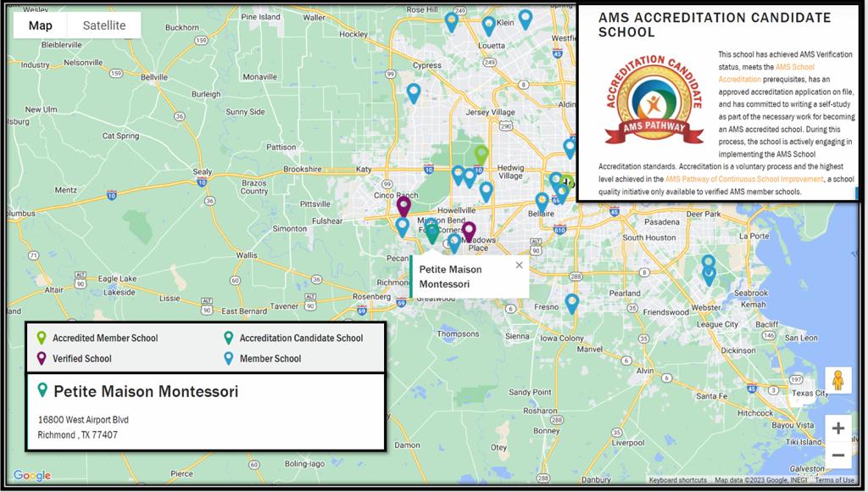Click the Petite Maison Montessori heading

click(x=146, y=391)
